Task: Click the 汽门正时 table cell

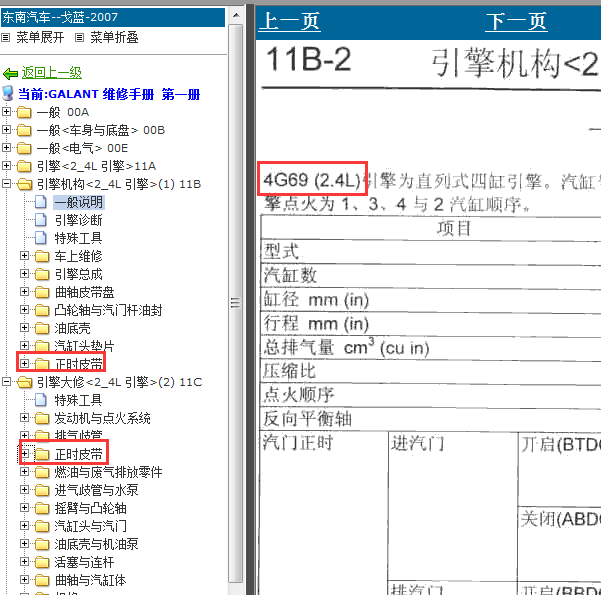Action: [x=324, y=513]
